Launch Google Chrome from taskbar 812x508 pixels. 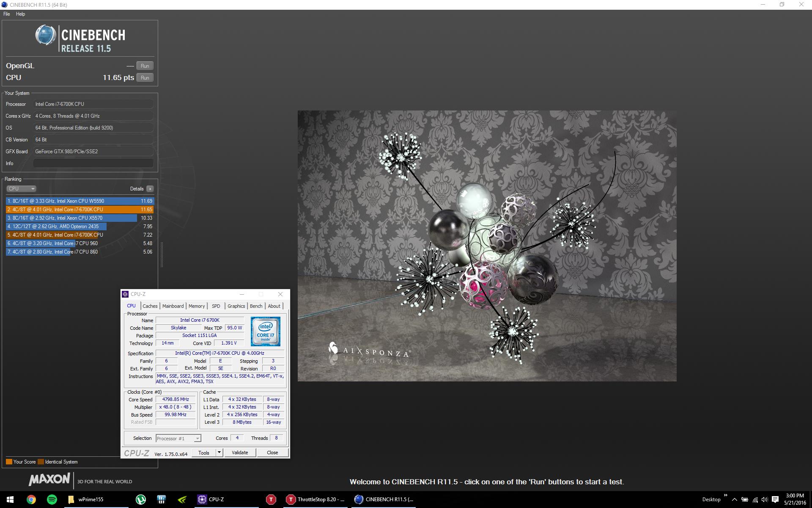[31, 500]
